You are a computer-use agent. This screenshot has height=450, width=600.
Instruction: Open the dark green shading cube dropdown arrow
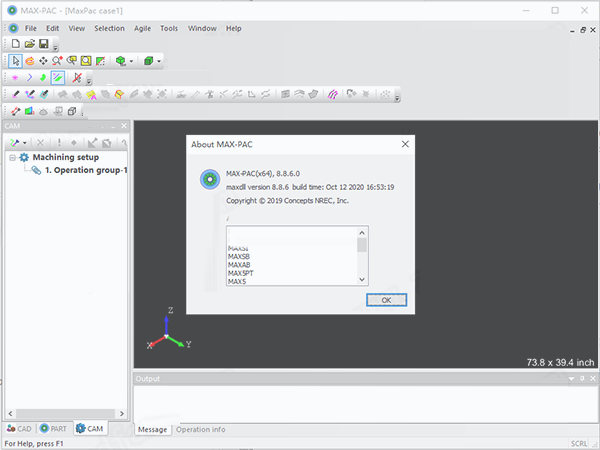click(159, 61)
